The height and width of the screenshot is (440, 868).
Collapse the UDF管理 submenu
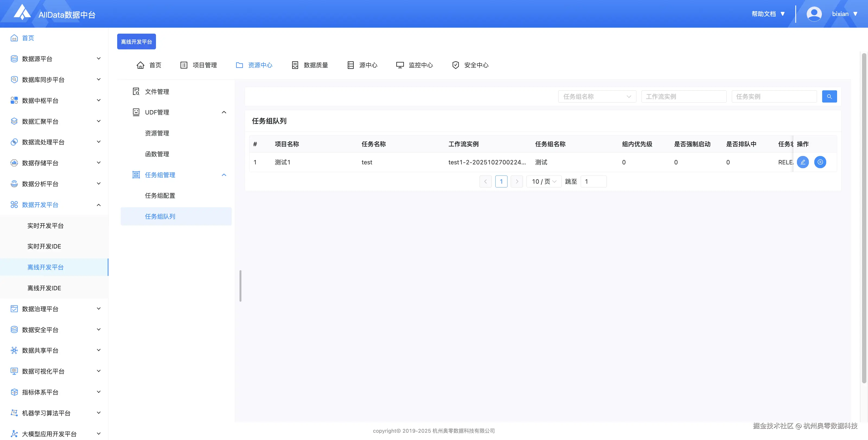click(x=224, y=113)
